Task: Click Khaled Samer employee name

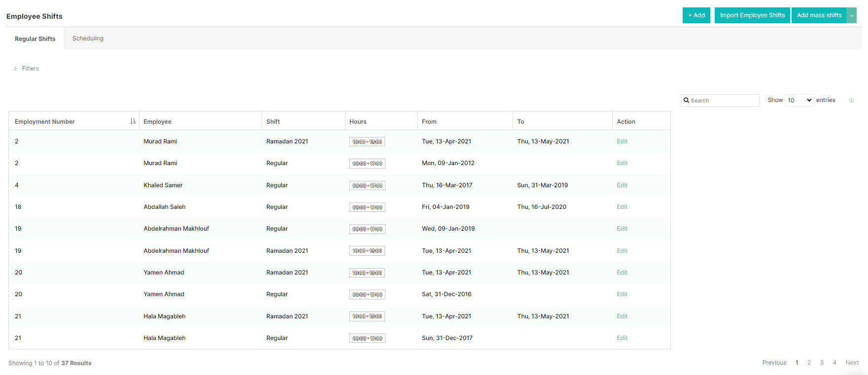Action: 163,185
